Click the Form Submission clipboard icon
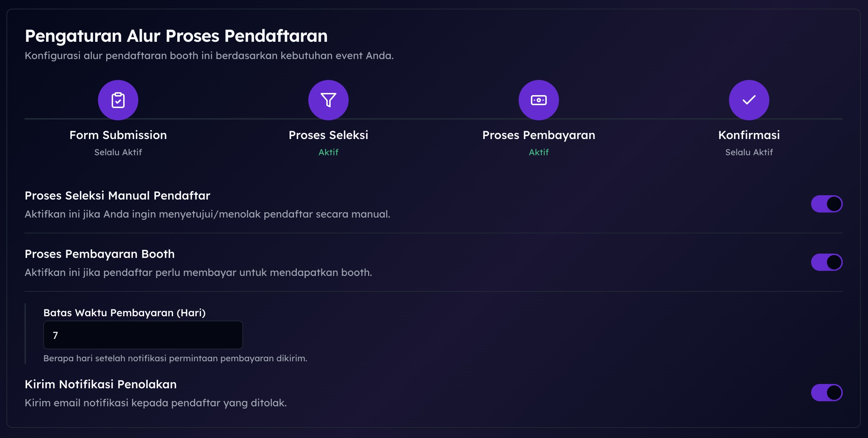This screenshot has height=438, width=868. coord(118,100)
